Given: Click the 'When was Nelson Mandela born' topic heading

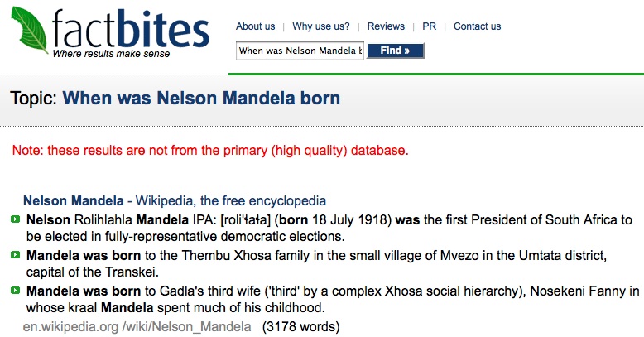Looking at the screenshot, I should pyautogui.click(x=201, y=99).
